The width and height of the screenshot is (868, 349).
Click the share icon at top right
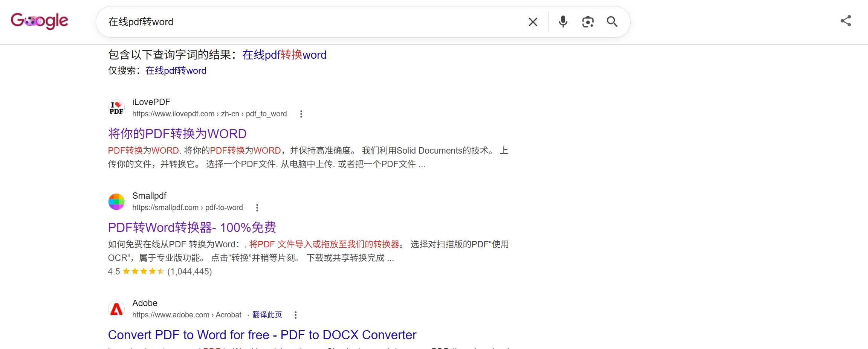[846, 21]
